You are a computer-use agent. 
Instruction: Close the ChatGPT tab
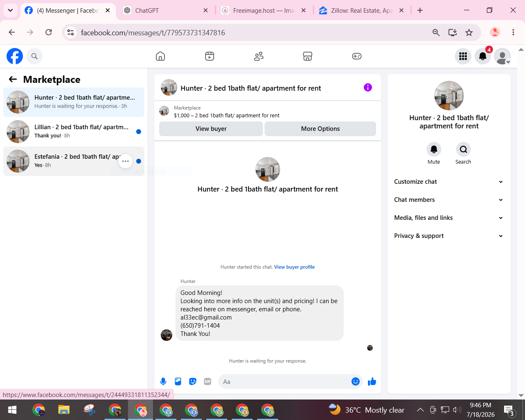205,10
